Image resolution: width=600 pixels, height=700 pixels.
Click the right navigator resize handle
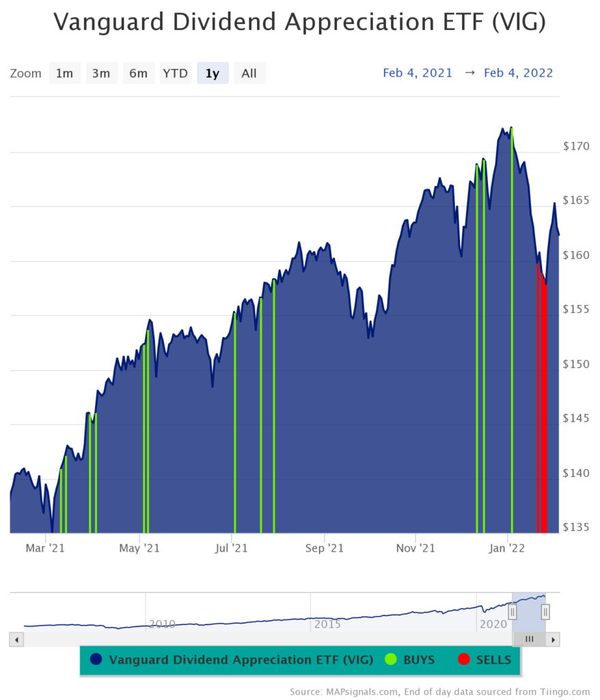[x=545, y=612]
